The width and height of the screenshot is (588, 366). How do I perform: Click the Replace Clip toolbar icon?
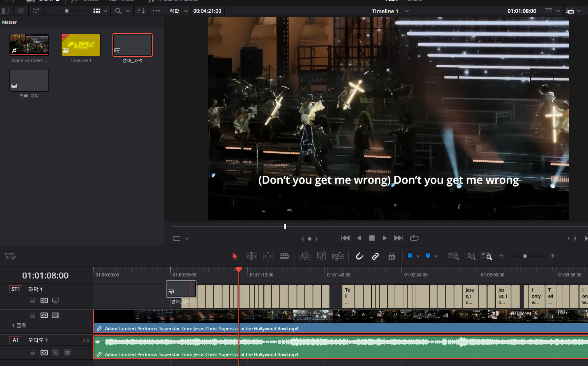pyautogui.click(x=338, y=256)
